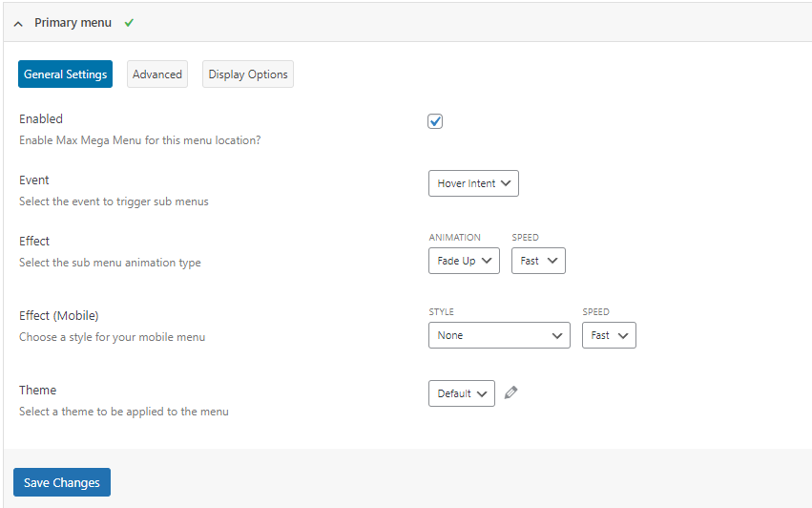Expand the mobile Style dropdown showing None

click(x=499, y=335)
